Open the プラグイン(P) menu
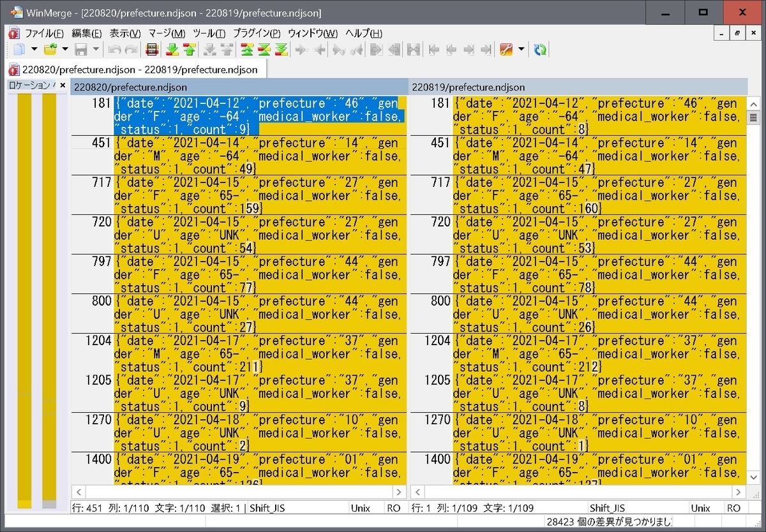Image resolution: width=766 pixels, height=532 pixels. pos(257,33)
